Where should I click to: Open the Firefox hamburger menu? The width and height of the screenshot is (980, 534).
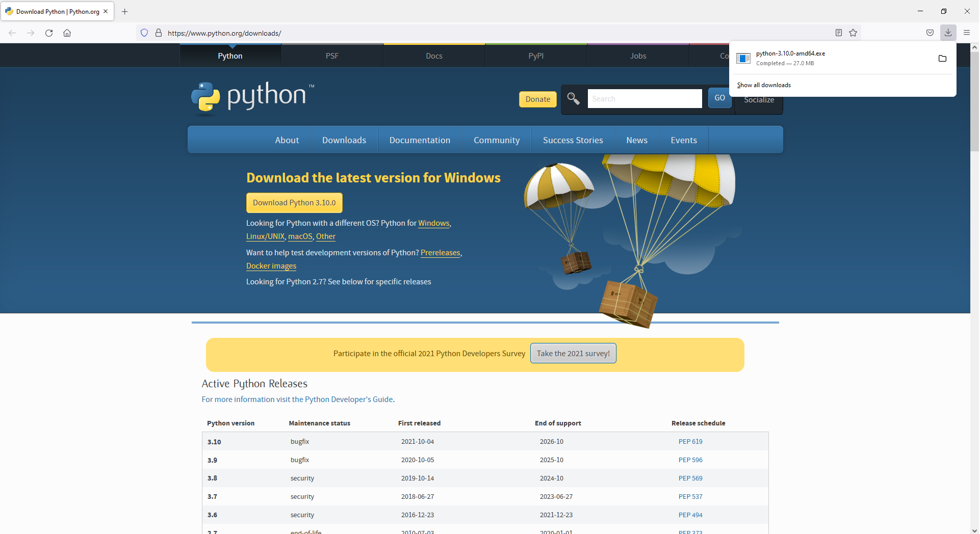[x=967, y=33]
